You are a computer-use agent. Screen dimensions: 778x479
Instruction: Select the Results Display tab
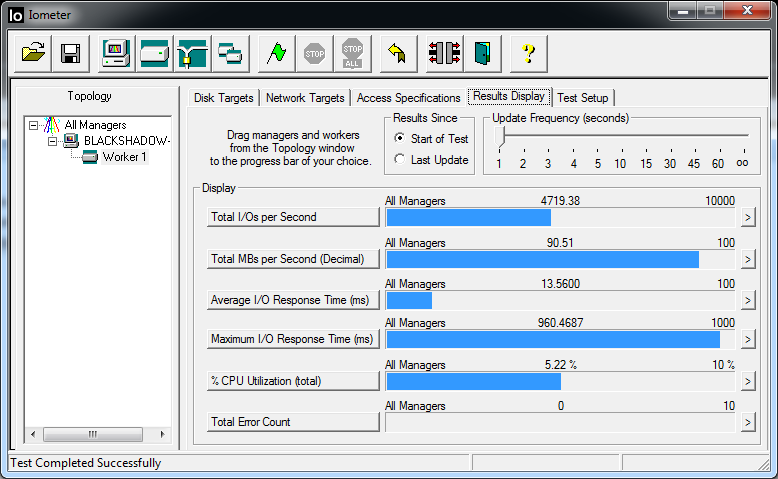coord(509,96)
